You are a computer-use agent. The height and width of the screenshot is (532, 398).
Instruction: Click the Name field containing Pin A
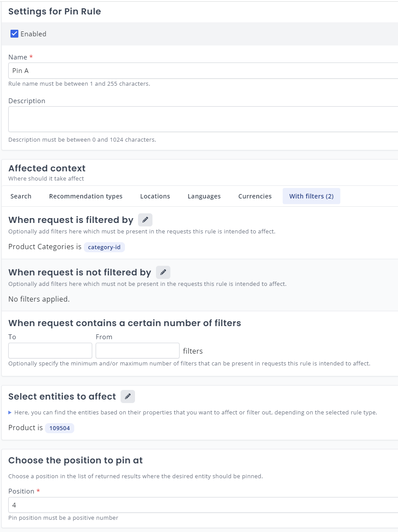[x=201, y=70]
